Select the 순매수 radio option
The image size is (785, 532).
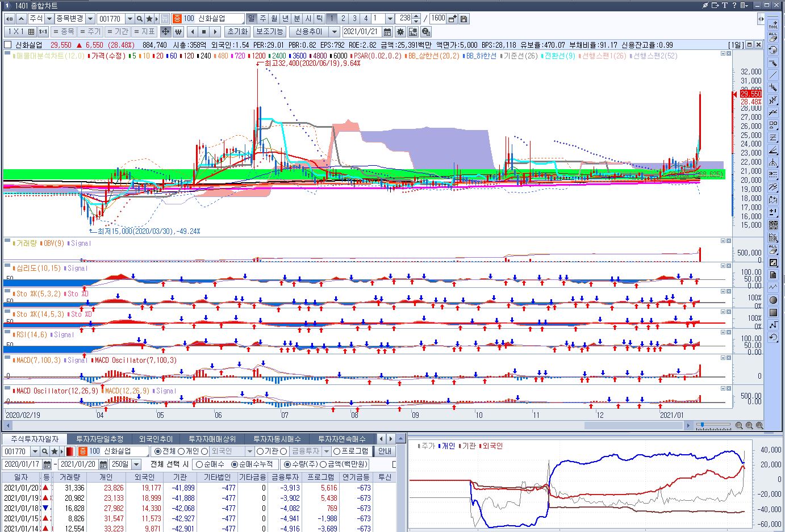click(x=199, y=464)
